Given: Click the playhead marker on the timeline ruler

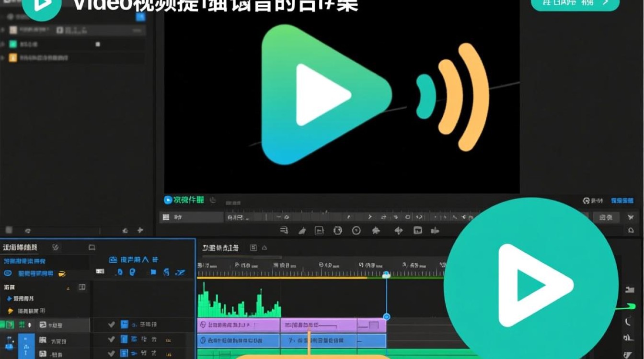Looking at the screenshot, I should click(x=386, y=275).
